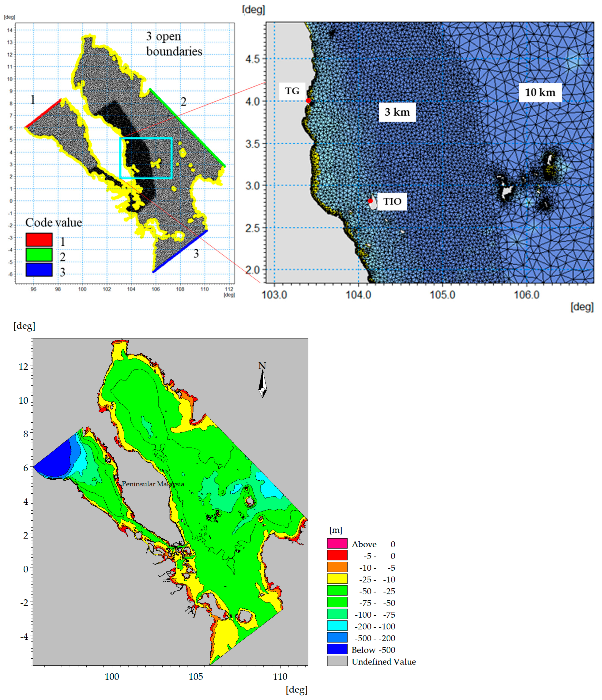Click the yellow -25 to -10 swatch
Screen dimensions: 602x700
[337, 579]
